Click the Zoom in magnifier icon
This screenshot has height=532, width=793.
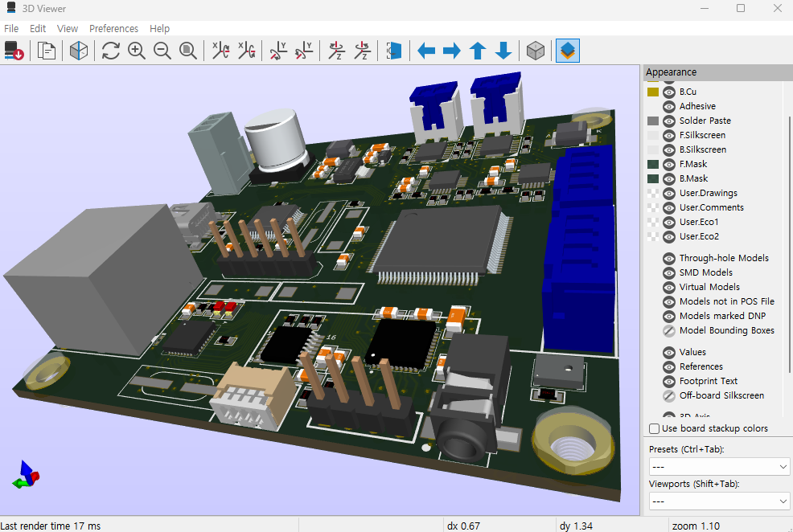coord(137,51)
